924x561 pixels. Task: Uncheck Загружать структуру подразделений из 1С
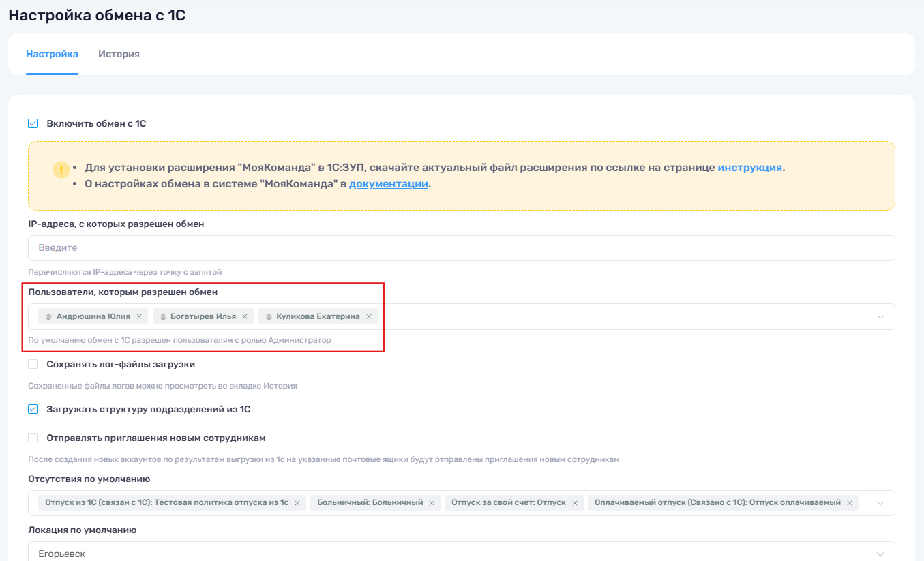coord(33,409)
